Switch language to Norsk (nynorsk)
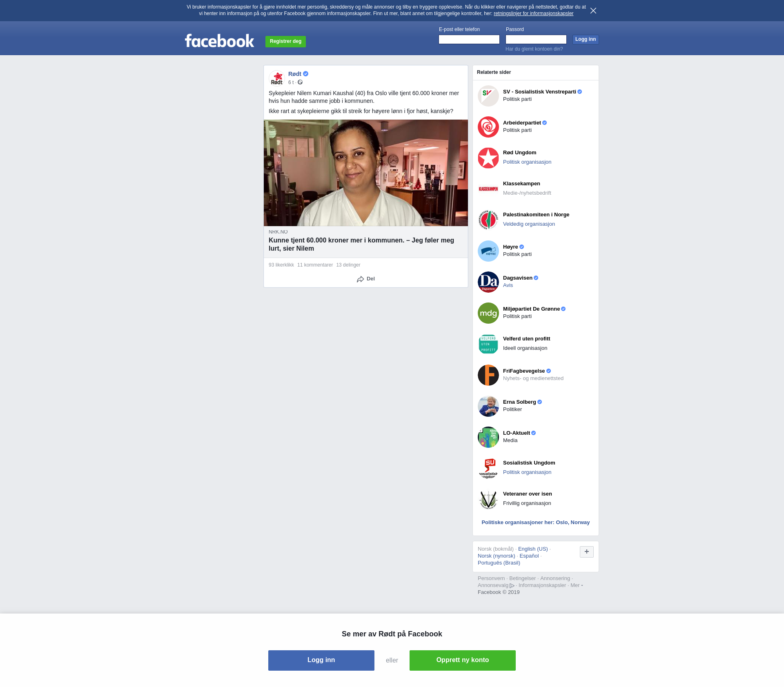This screenshot has height=687, width=784. [497, 556]
